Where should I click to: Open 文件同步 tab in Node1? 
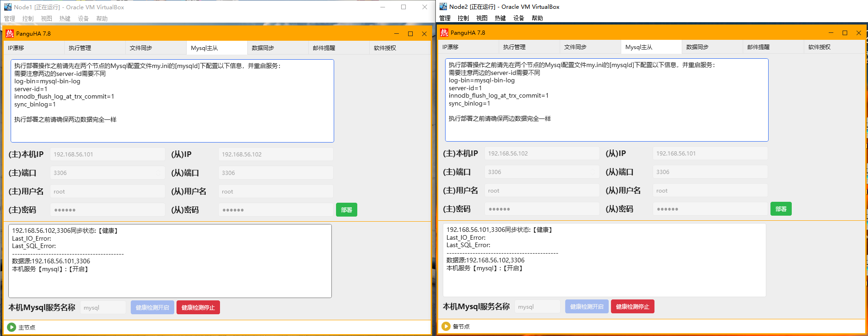coord(156,48)
